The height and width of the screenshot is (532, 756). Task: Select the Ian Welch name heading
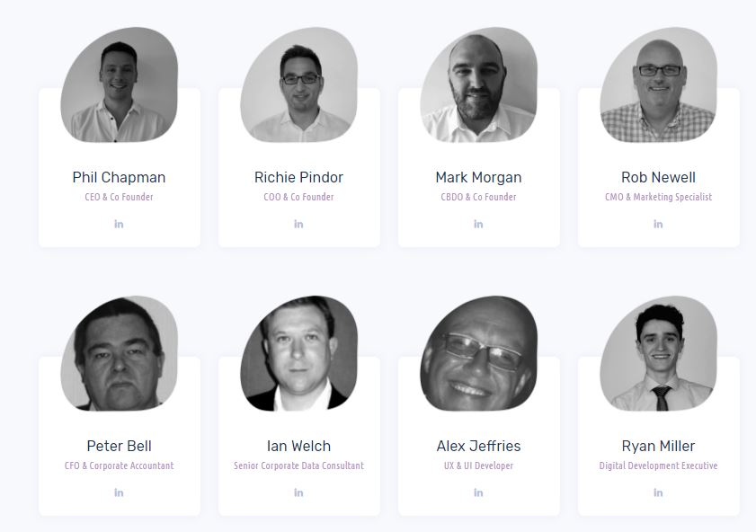(x=299, y=447)
